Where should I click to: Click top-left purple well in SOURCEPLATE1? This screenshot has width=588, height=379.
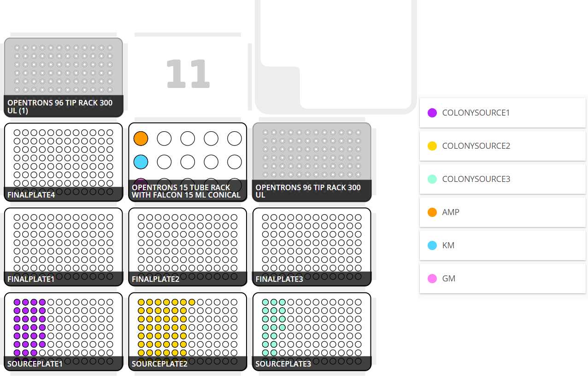(17, 303)
